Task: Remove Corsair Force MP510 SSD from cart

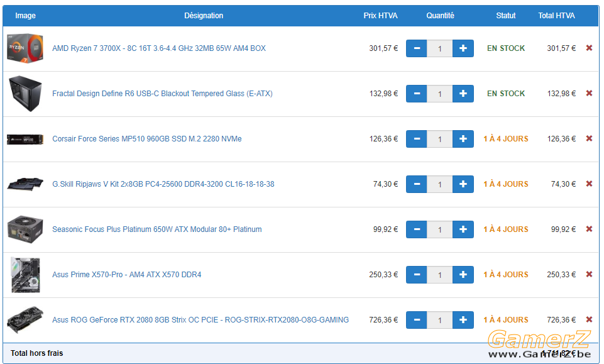Action: tap(588, 139)
